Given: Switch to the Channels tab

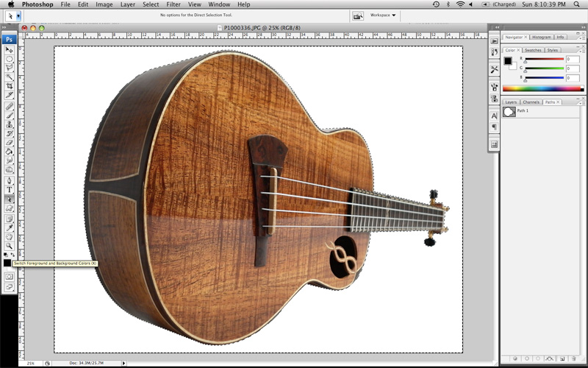Looking at the screenshot, I should coord(531,102).
